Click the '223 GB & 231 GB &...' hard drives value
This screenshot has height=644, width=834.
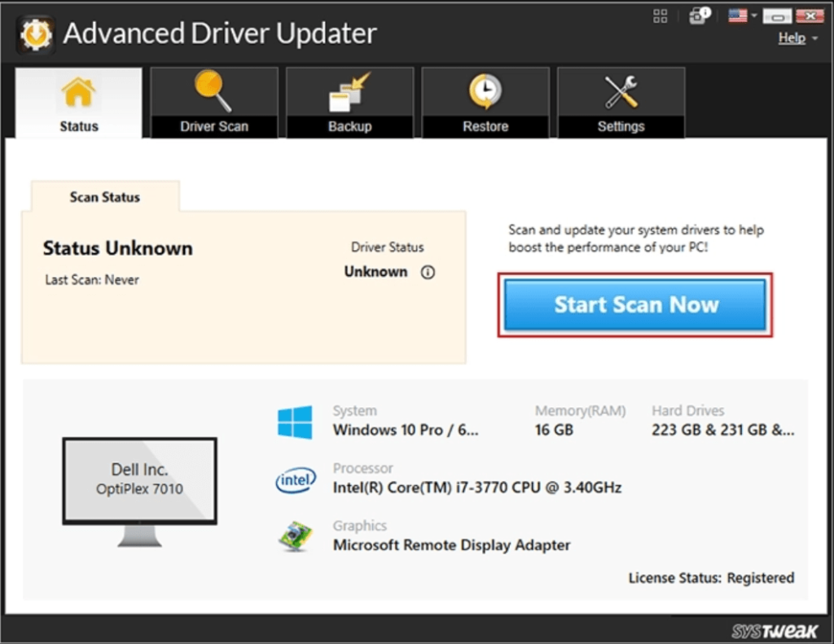723,430
